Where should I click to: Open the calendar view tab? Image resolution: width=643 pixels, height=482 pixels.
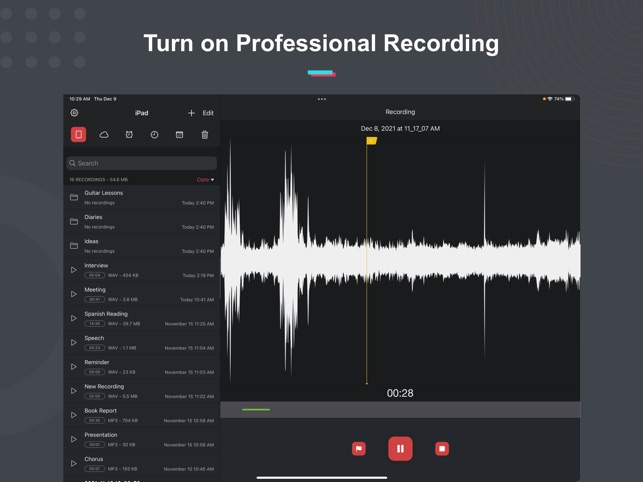(x=180, y=135)
